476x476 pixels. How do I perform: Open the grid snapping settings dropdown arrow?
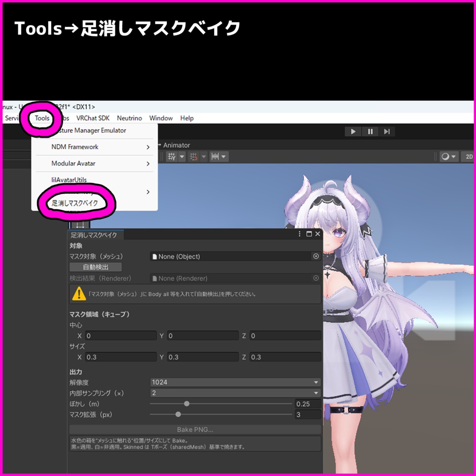[x=204, y=157]
